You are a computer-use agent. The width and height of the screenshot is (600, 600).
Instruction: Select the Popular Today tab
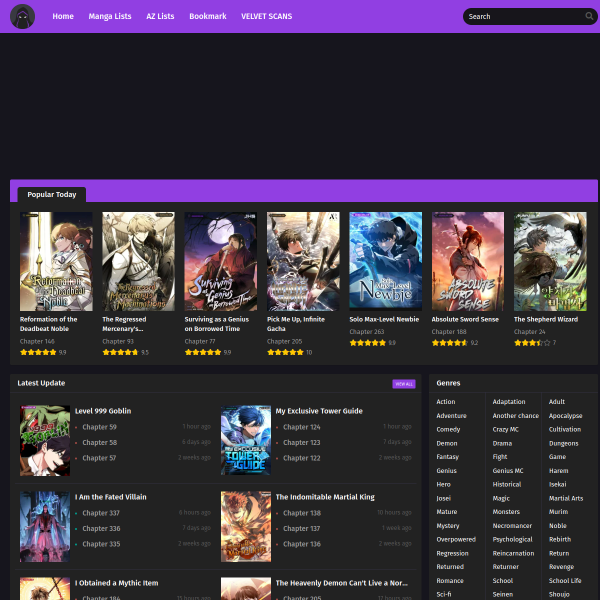52,194
